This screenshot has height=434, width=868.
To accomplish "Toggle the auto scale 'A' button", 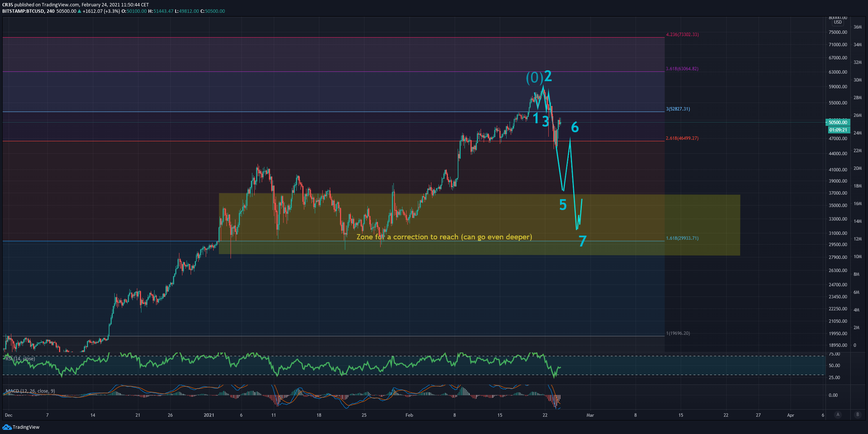I will pos(838,415).
